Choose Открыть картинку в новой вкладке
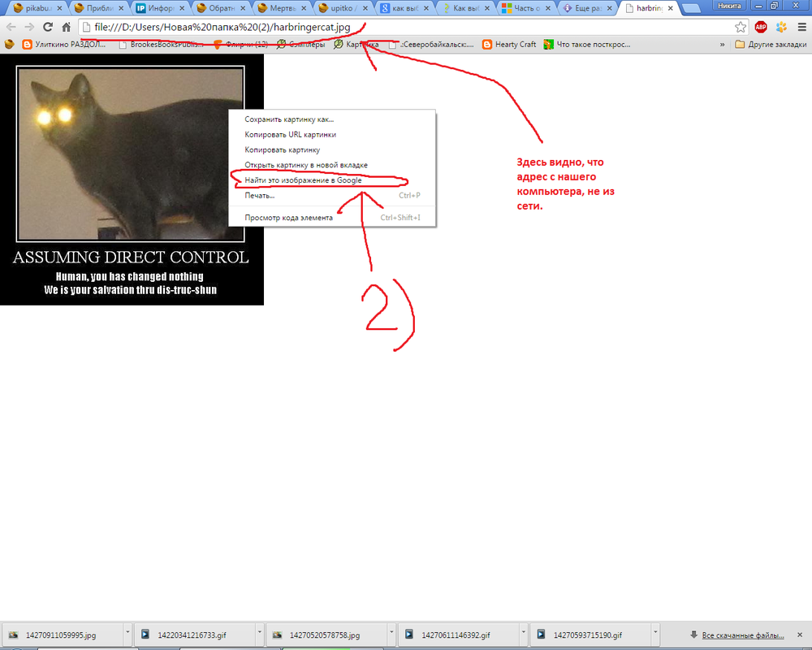 click(x=332, y=165)
